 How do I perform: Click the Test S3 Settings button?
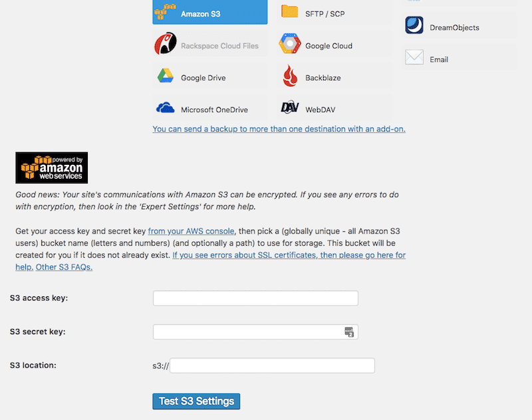coord(196,401)
